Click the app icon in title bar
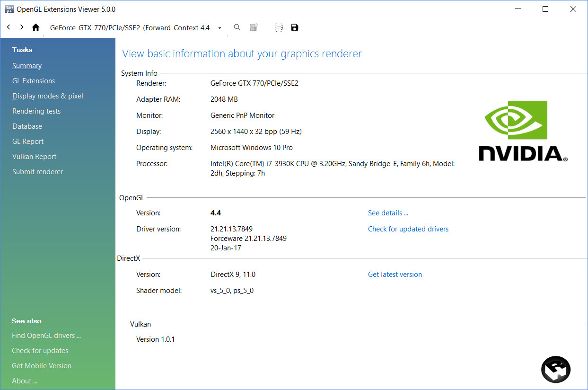Screen dimensions: 588x390 (x=9, y=9)
